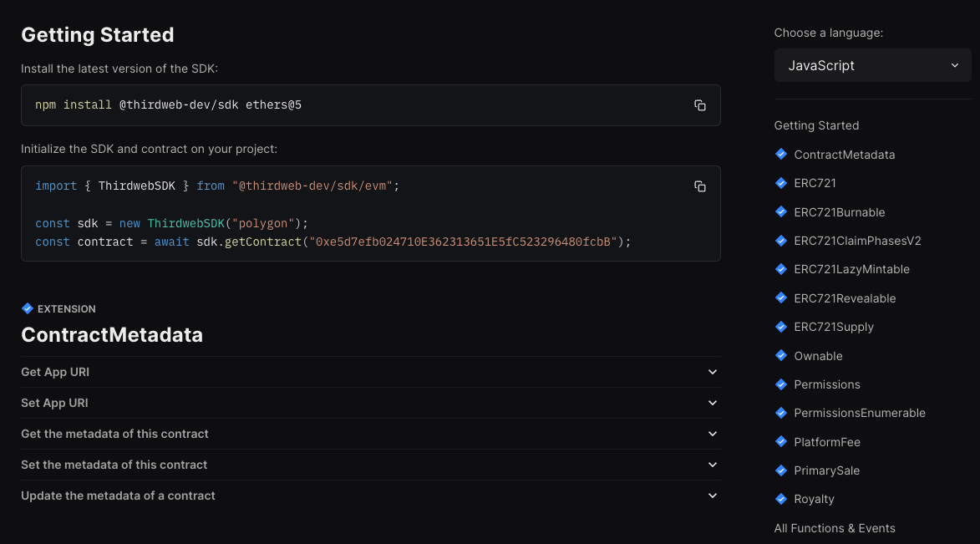Open All Functions & Events link
This screenshot has width=980, height=544.
click(x=835, y=528)
